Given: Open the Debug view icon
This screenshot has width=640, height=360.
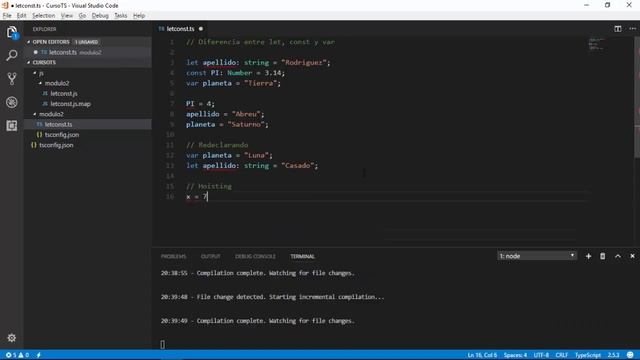Looking at the screenshot, I should 12,102.
